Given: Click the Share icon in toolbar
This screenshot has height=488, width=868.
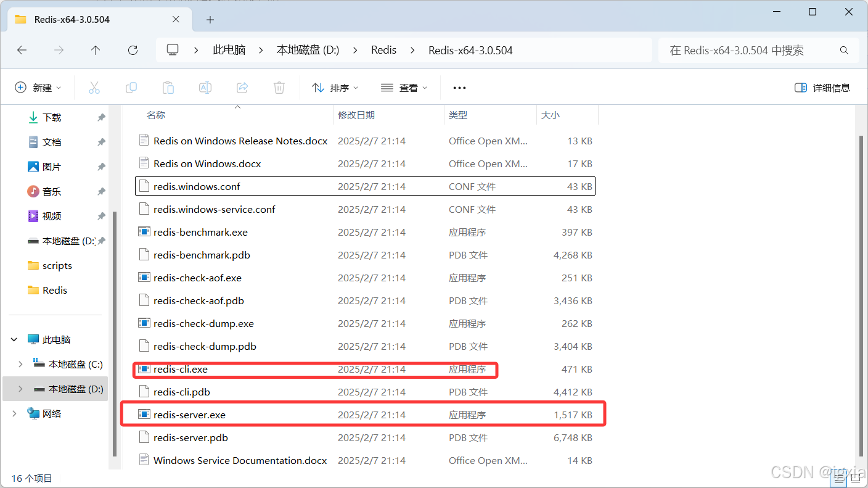Looking at the screenshot, I should tap(242, 88).
